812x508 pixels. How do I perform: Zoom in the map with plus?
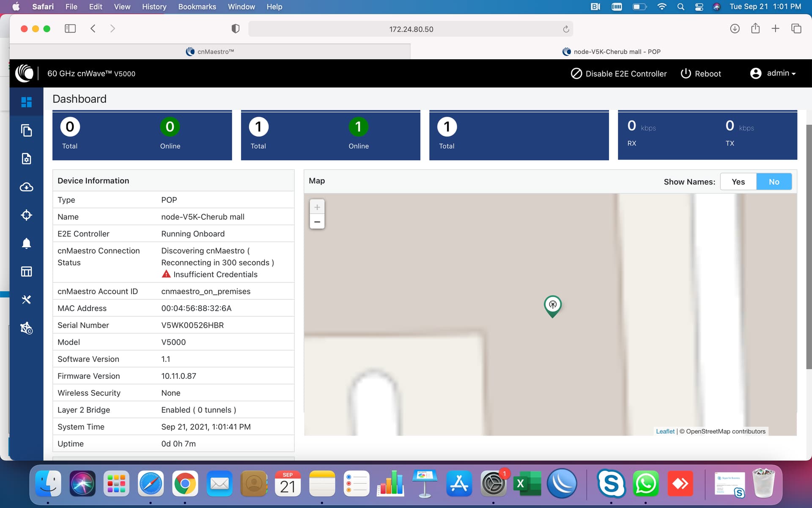point(317,207)
